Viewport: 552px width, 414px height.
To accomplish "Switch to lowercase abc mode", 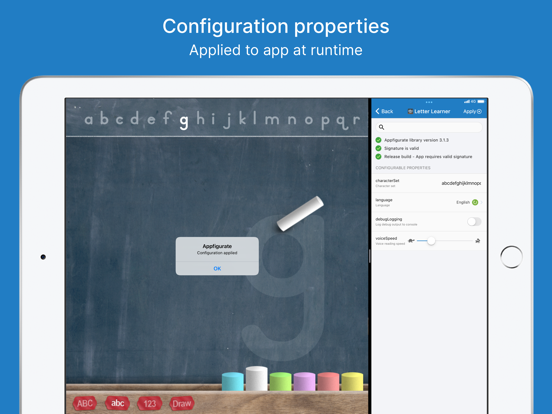I will [x=118, y=403].
